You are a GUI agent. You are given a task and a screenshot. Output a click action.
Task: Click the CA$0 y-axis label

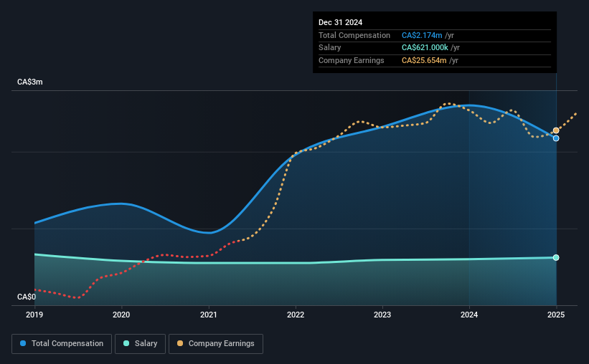coord(27,297)
